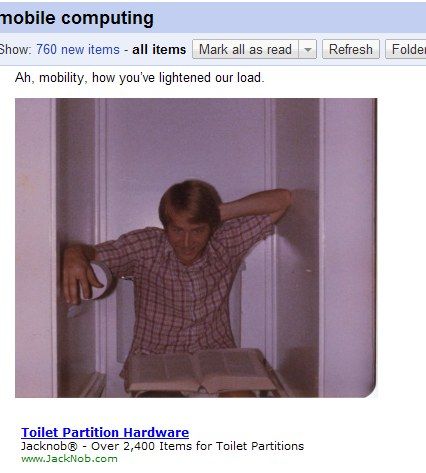The image size is (426, 473).
Task: Click the rounded bottom-right corner of the photo
Action: (x=370, y=391)
